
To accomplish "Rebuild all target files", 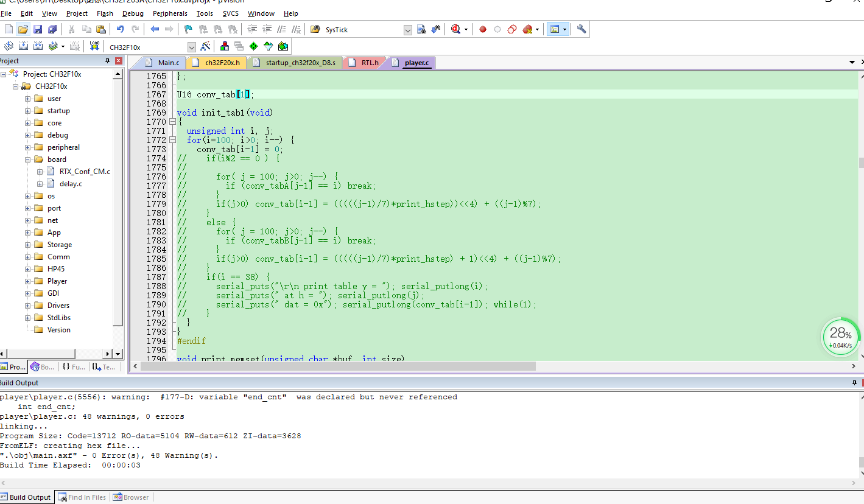I will point(38,46).
